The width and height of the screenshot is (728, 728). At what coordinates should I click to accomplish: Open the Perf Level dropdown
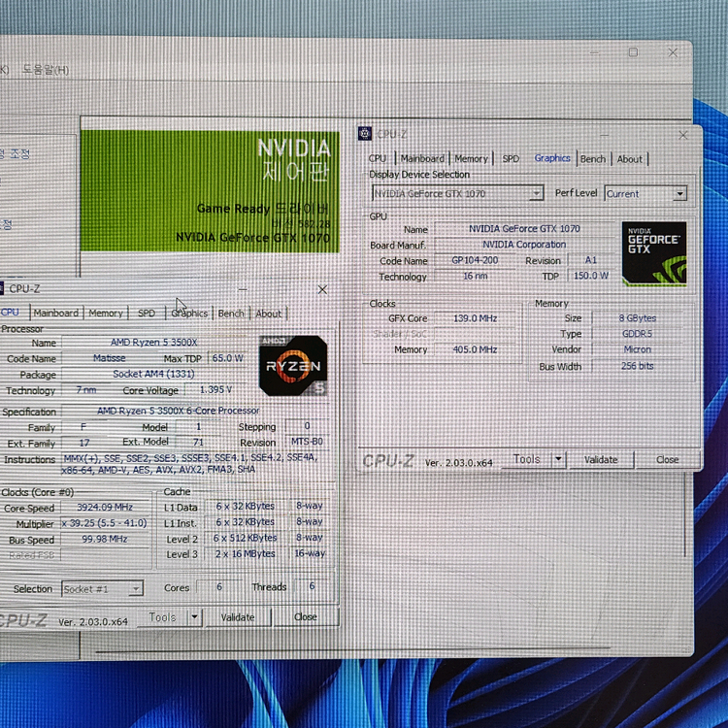(645, 193)
